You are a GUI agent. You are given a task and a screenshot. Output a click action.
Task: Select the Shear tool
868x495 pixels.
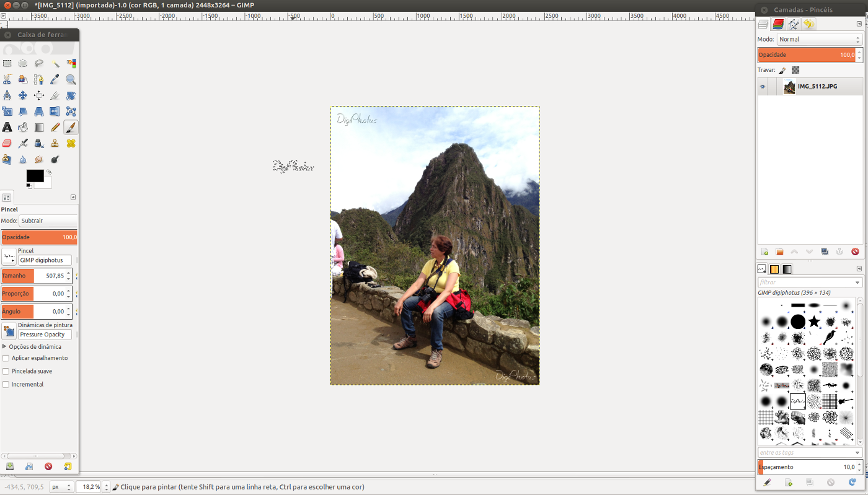tap(23, 112)
